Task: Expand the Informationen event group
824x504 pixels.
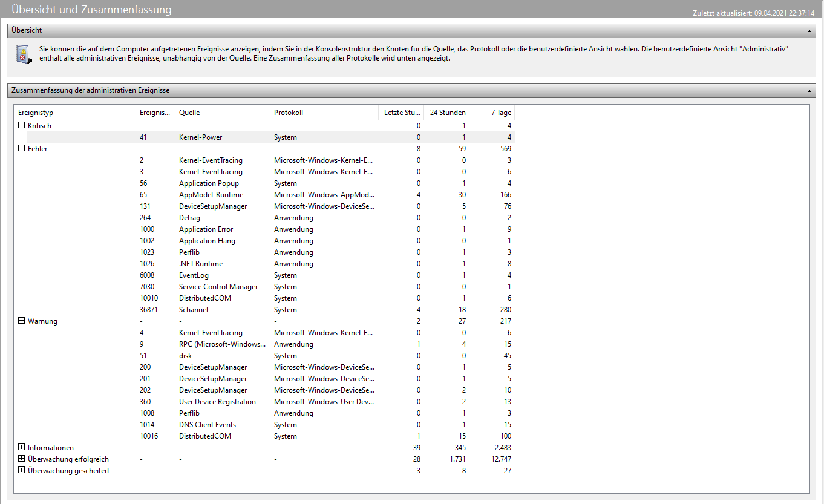Action: coord(21,448)
